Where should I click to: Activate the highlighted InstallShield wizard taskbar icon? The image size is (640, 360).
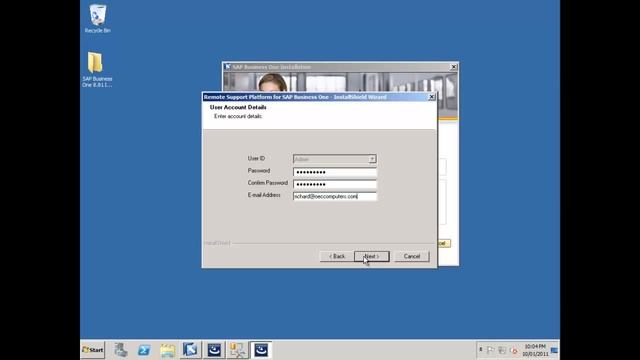pos(261,350)
